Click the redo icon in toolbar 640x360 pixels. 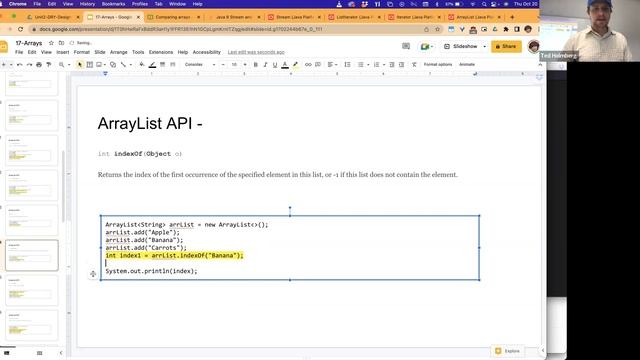(x=29, y=64)
